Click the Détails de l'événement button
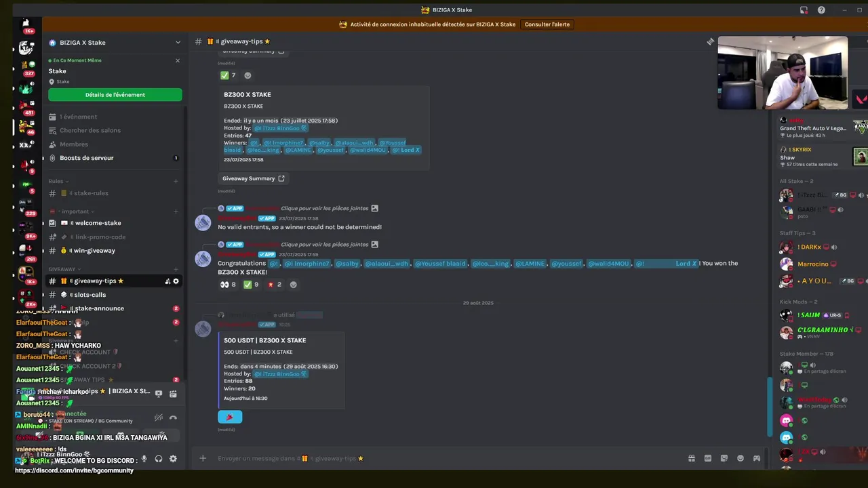 coord(115,95)
